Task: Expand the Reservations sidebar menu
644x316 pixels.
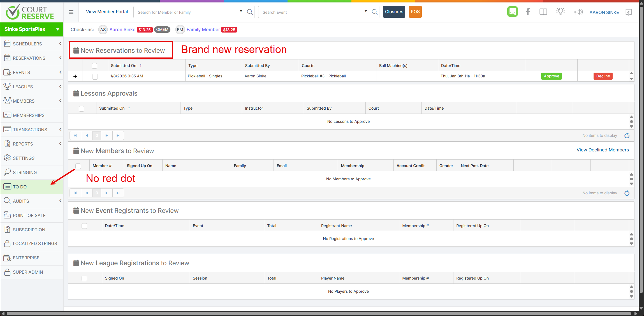Action: point(29,58)
